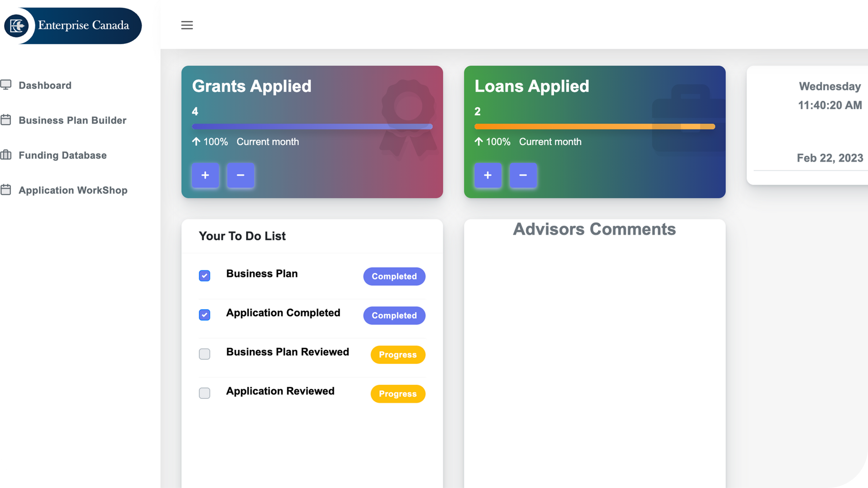Click the Grants Applied purple progress bar
The width and height of the screenshot is (868, 488).
coord(312,127)
